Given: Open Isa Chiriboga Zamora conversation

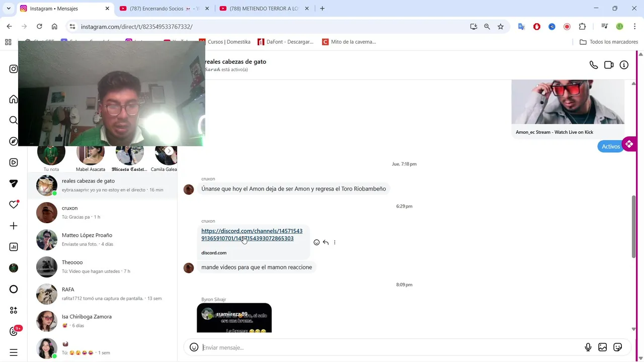Looking at the screenshot, I should pos(103,321).
